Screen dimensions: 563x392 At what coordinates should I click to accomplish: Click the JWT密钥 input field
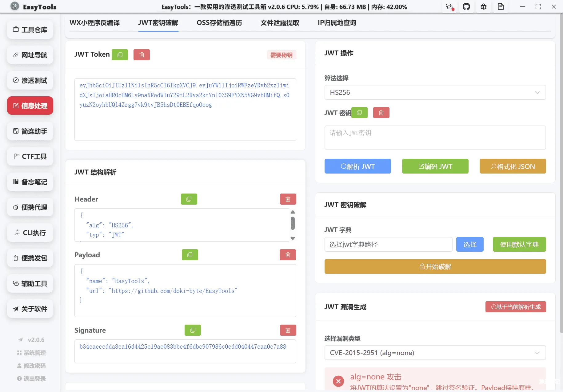[435, 137]
